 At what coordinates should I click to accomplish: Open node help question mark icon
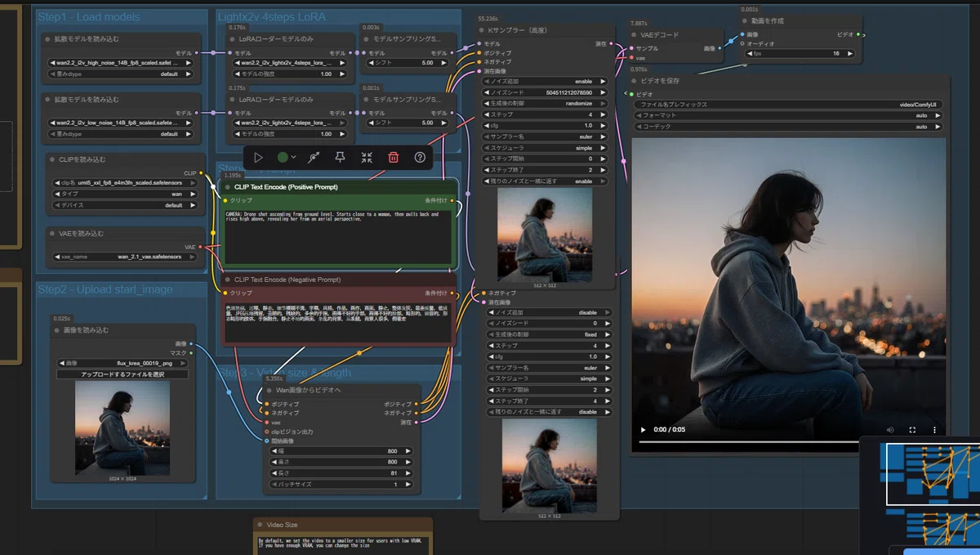click(x=420, y=157)
